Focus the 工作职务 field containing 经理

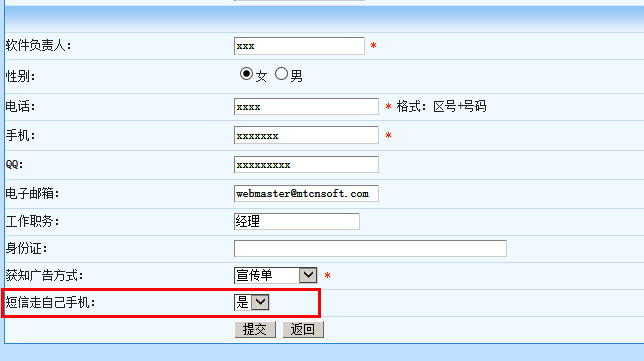pos(297,221)
